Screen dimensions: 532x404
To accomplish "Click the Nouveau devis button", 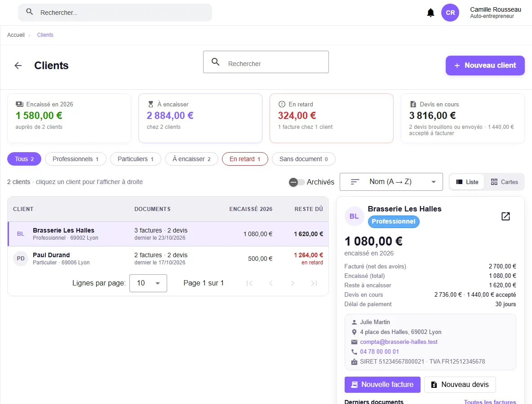I will [460, 385].
